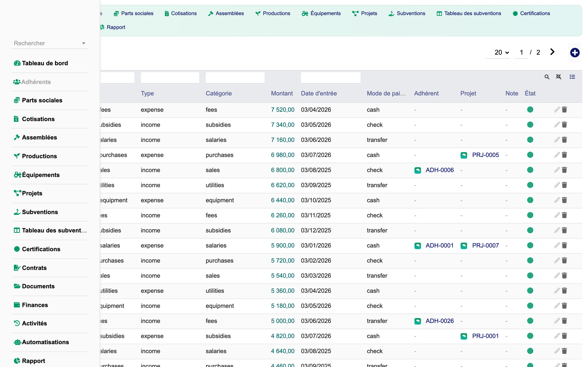This screenshot has width=588, height=367.
Task: Click the Assemblées gavel icon in sidebar
Action: click(x=17, y=137)
